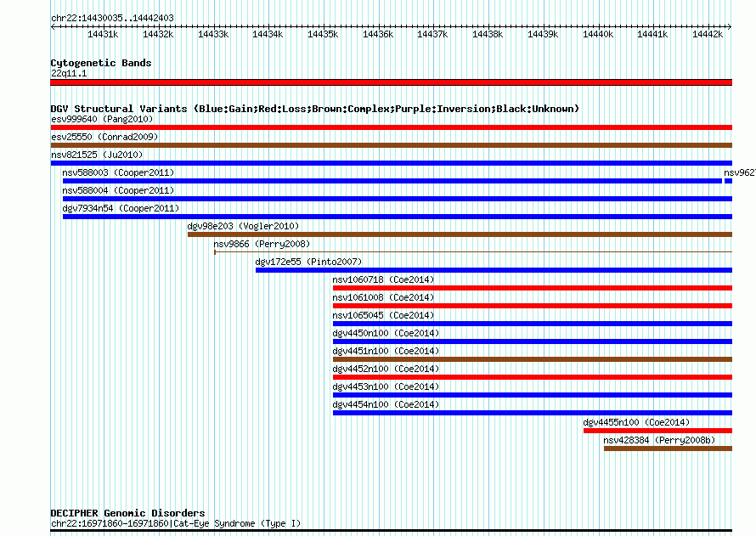Click the 14442k ruler tick label
Image resolution: width=756 pixels, height=536 pixels.
[708, 34]
